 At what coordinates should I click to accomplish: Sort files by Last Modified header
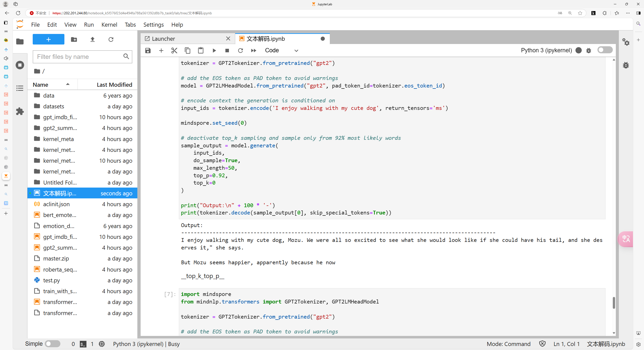tap(108, 85)
